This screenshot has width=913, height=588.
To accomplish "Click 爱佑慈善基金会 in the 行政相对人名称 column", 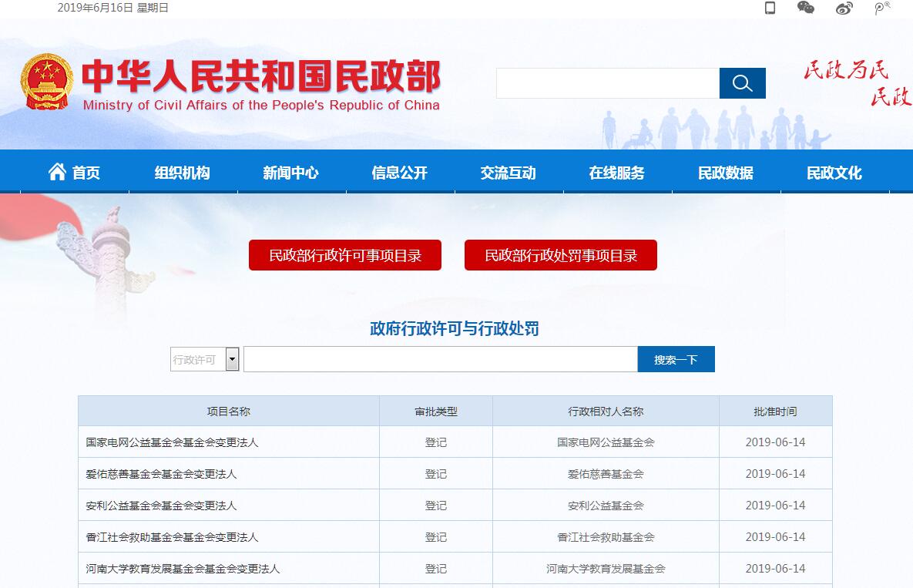I will 606,474.
